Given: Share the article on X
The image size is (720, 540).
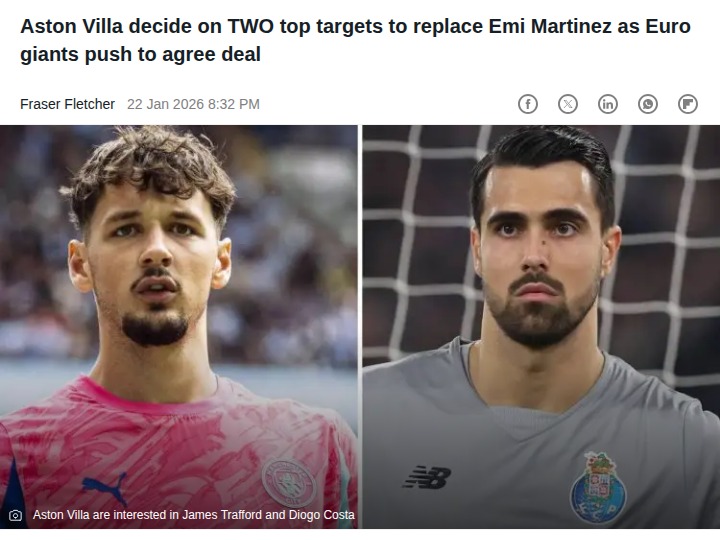Looking at the screenshot, I should (568, 104).
